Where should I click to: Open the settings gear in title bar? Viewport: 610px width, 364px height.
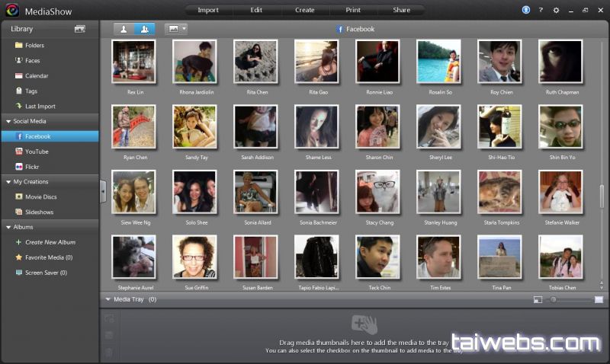click(x=556, y=10)
